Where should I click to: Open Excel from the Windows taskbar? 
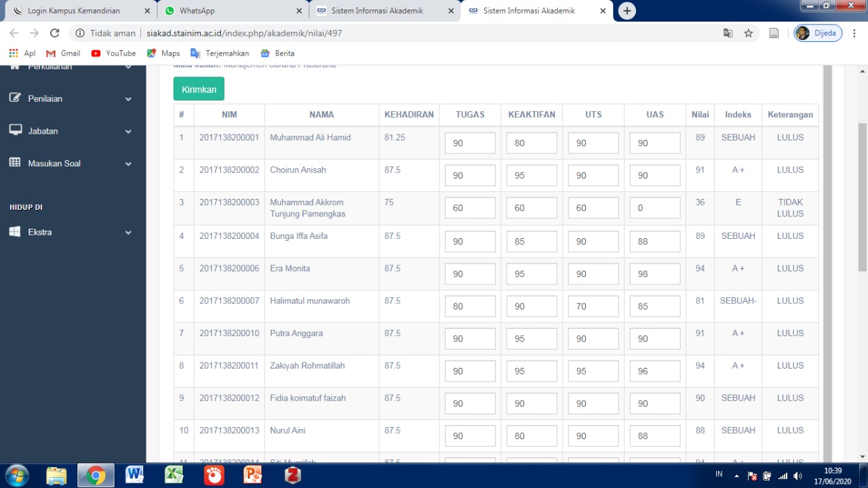174,475
